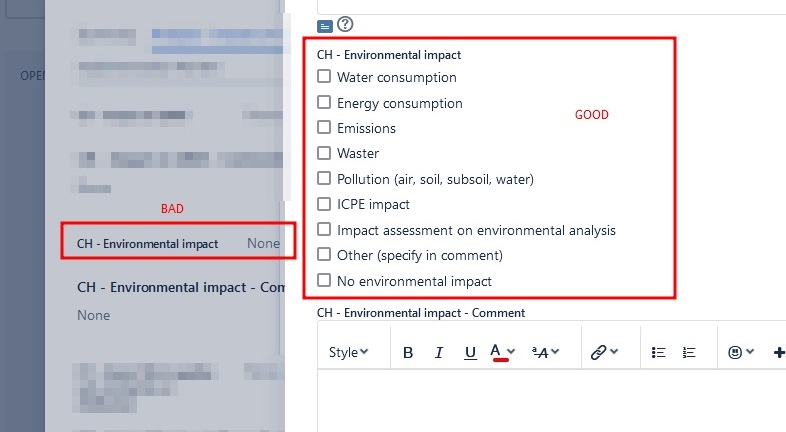Click into the comment text area
Screen dimensions: 786x432
pyautogui.click(x=551, y=401)
